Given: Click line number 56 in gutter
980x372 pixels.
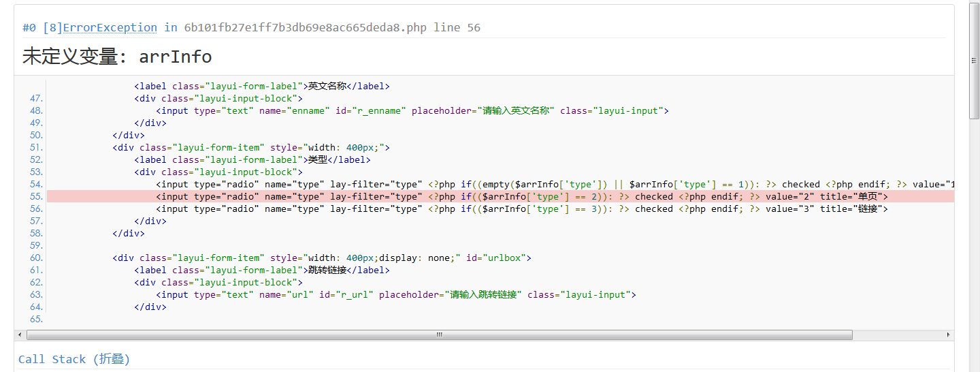Looking at the screenshot, I should click(36, 208).
